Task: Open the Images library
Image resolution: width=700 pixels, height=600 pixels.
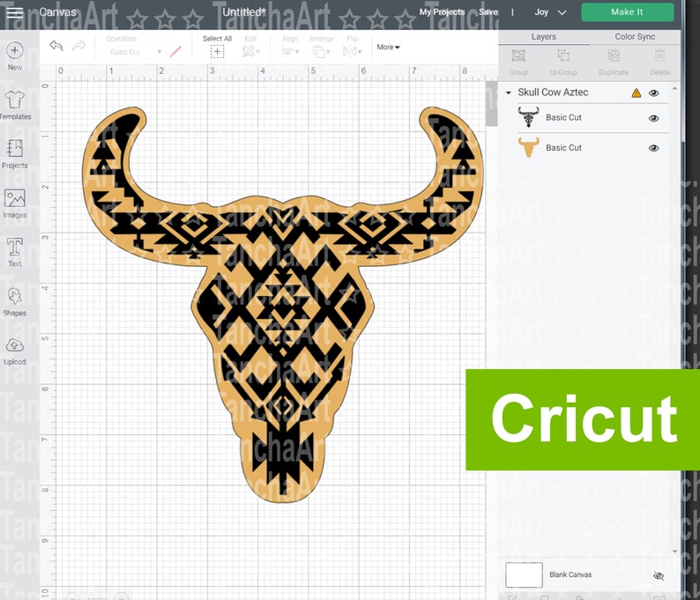Action: [15, 204]
